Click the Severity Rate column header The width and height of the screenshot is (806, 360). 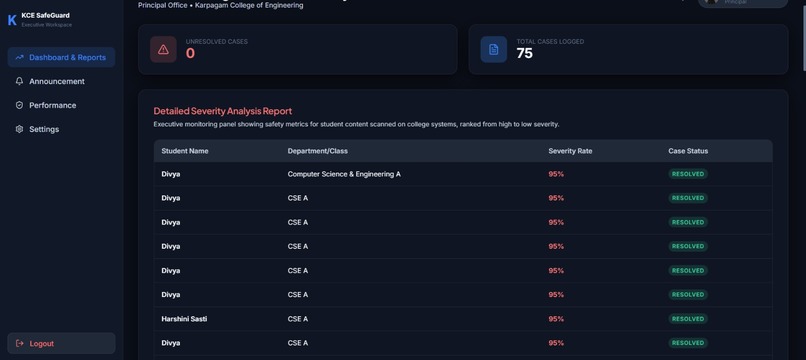pos(570,151)
